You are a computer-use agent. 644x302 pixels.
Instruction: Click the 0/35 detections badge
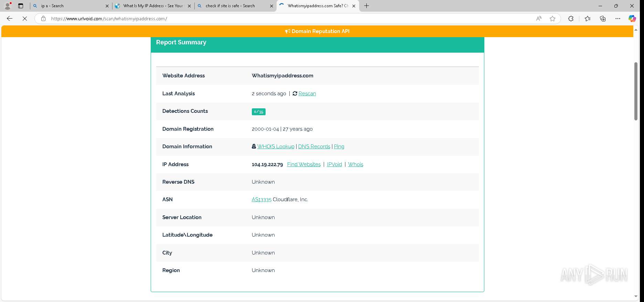[x=258, y=112]
